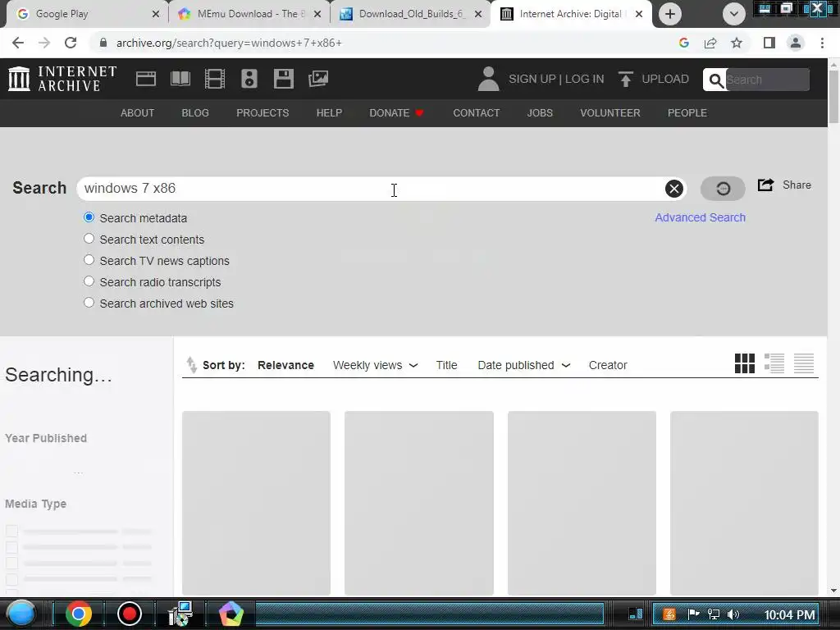
Task: Open the HELP menu item
Action: coord(329,113)
